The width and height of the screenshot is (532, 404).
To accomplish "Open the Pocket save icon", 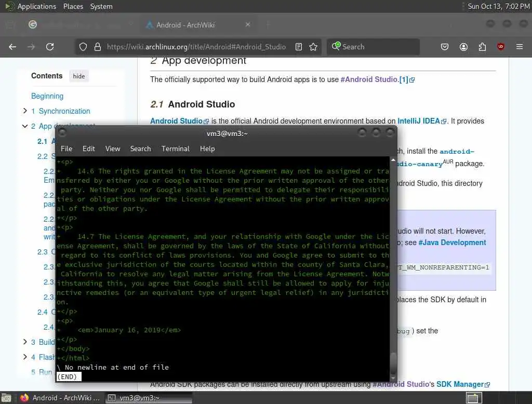I will pos(445,47).
